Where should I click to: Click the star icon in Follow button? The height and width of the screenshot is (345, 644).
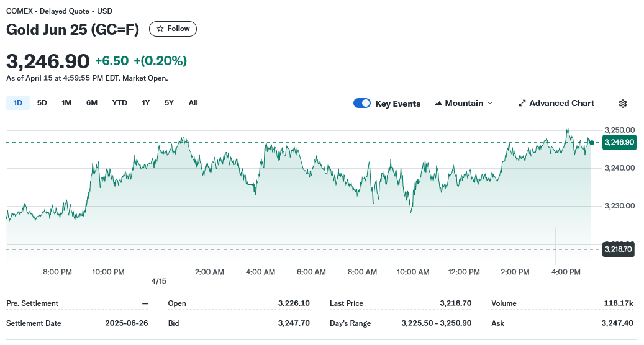click(160, 29)
